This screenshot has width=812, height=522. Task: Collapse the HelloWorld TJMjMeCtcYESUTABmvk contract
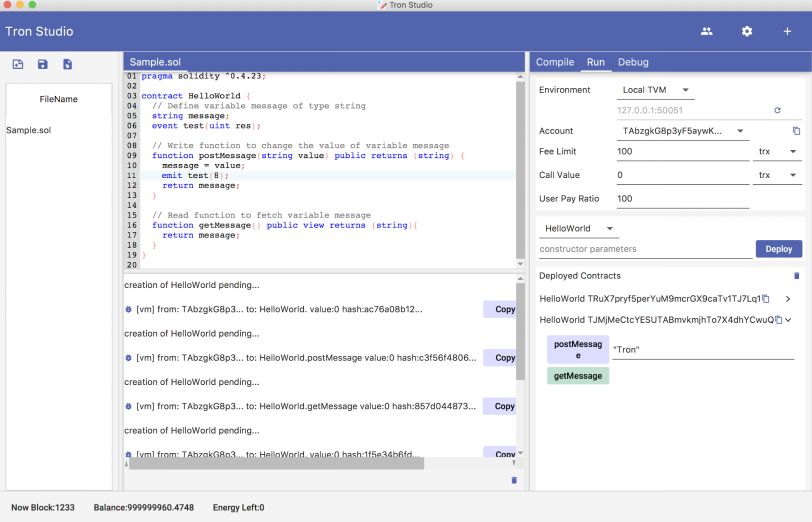point(788,320)
